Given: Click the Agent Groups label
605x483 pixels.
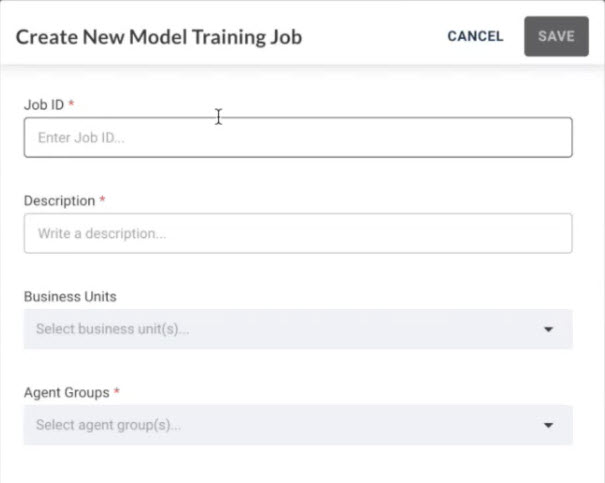Looking at the screenshot, I should (x=66, y=392).
